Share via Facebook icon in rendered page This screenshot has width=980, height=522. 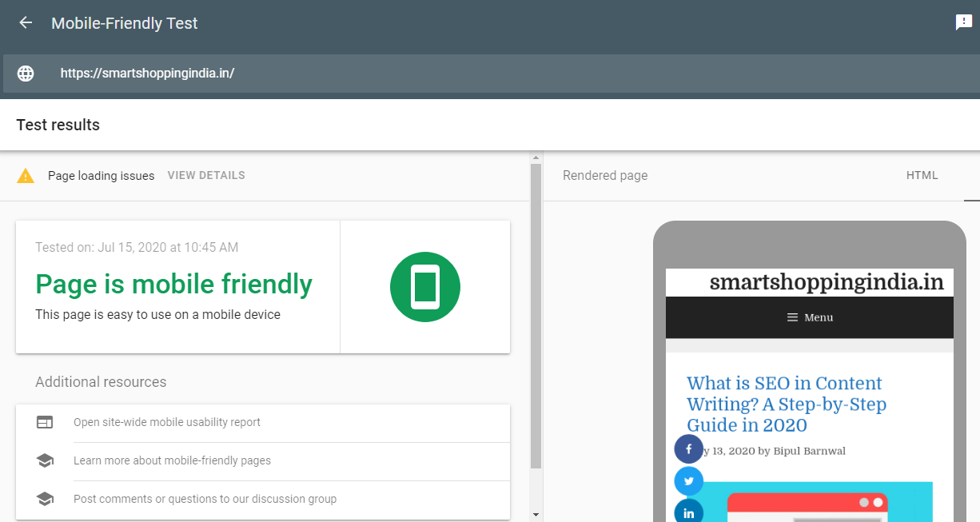click(689, 449)
